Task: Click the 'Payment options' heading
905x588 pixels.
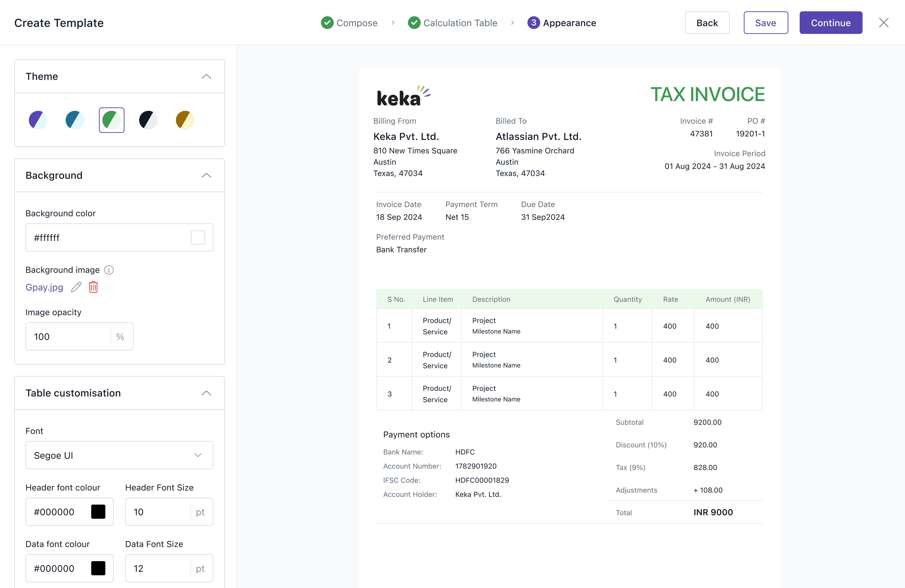Action: click(416, 434)
